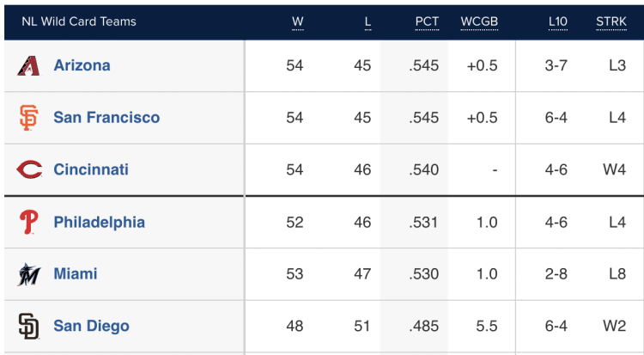644x355 pixels.
Task: Open the San Diego team link
Action: click(91, 327)
